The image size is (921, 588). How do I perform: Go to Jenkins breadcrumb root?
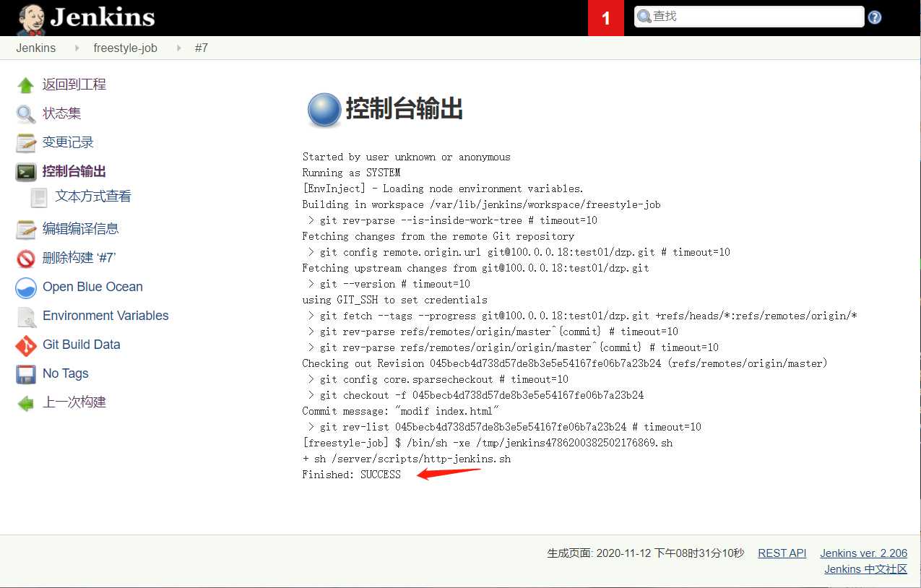[x=35, y=48]
